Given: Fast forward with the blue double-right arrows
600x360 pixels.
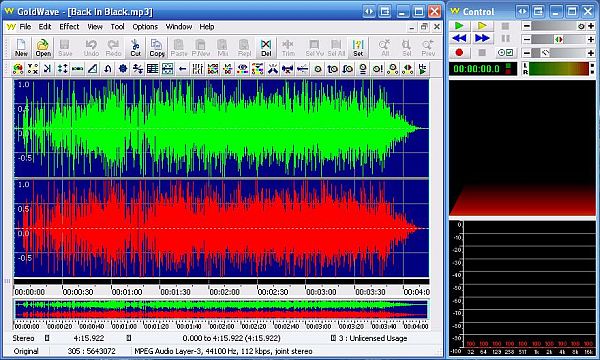Looking at the screenshot, I should [482, 39].
